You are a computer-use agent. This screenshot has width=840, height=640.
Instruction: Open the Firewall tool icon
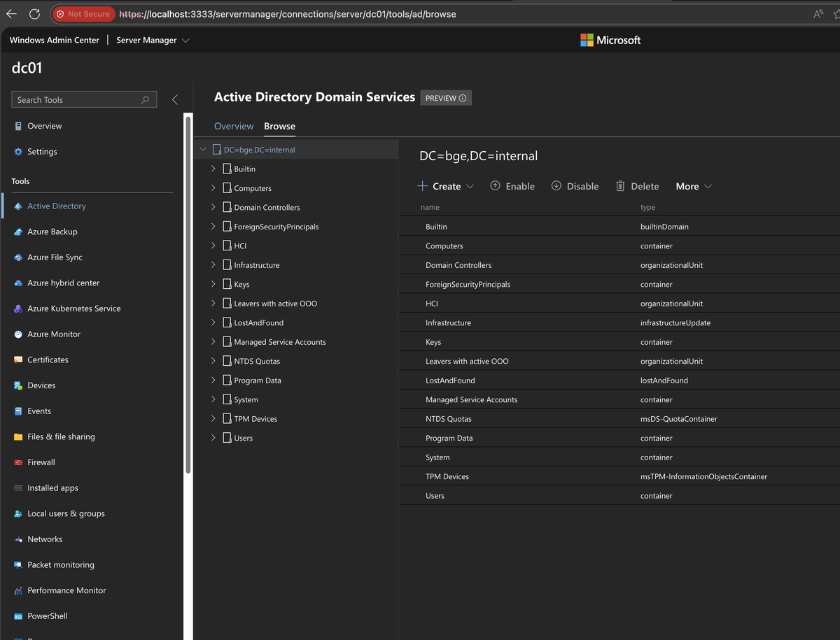[x=18, y=463]
